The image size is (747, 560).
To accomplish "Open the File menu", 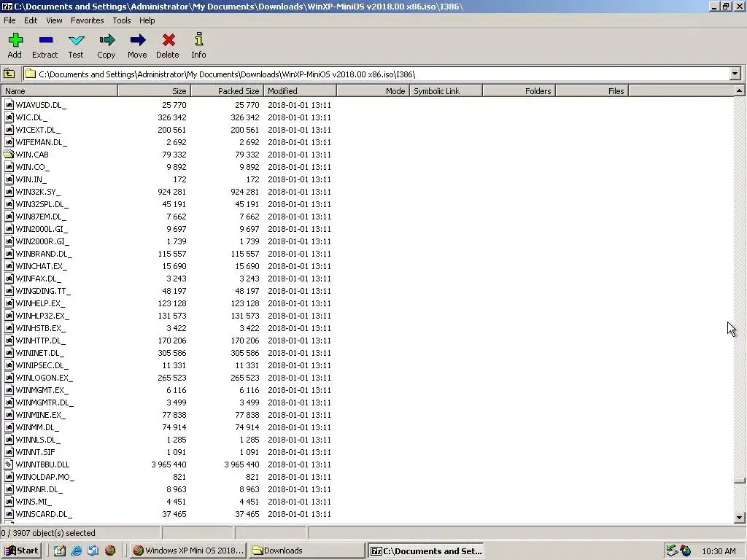I will click(9, 20).
